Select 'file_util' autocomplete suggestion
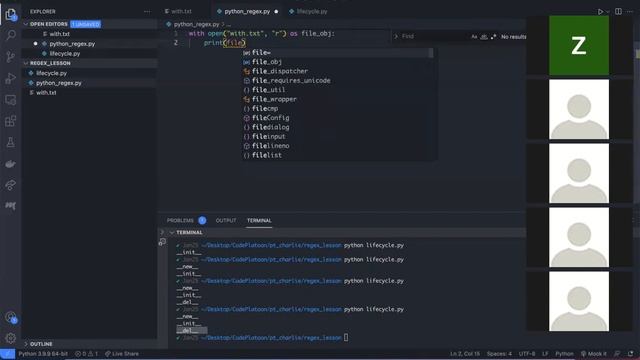Image resolution: width=640 pixels, height=360 pixels. pos(338,90)
